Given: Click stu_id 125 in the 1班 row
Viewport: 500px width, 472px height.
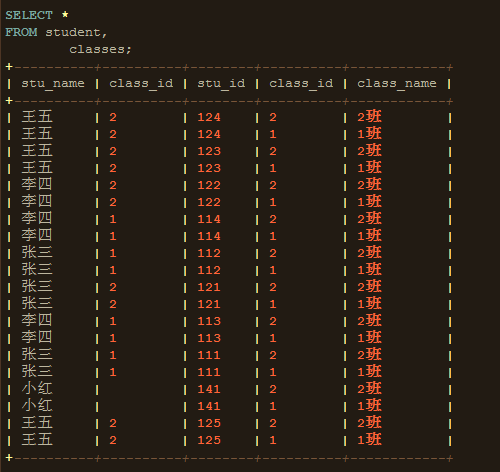Looking at the screenshot, I should pos(209,440).
